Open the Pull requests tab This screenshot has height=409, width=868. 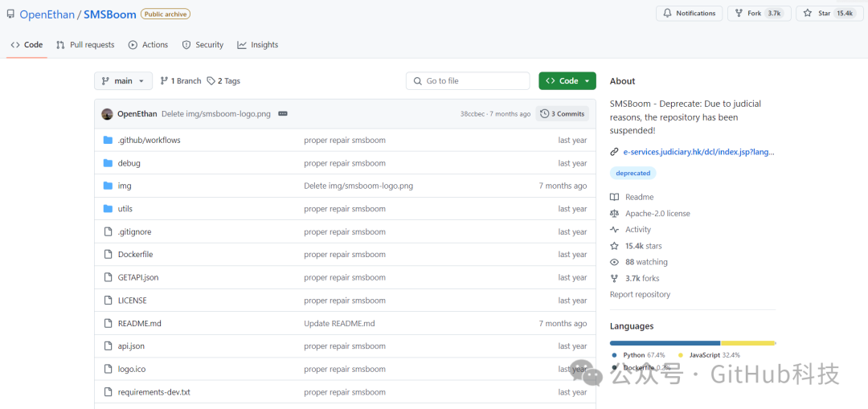click(x=85, y=45)
